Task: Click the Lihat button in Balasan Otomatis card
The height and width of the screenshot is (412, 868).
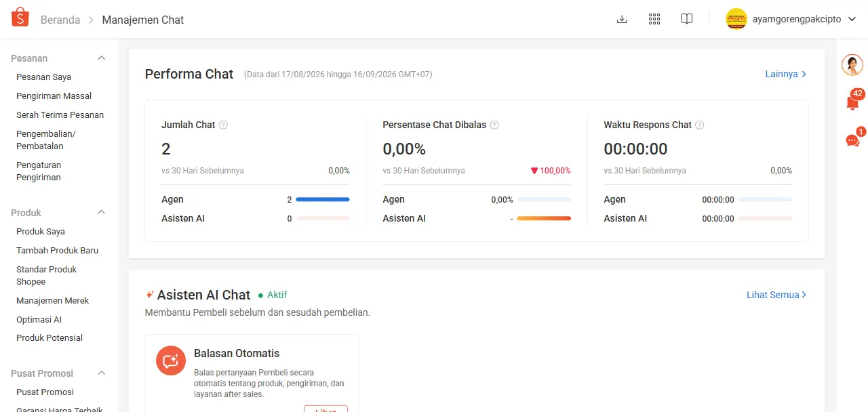Action: pos(325,409)
